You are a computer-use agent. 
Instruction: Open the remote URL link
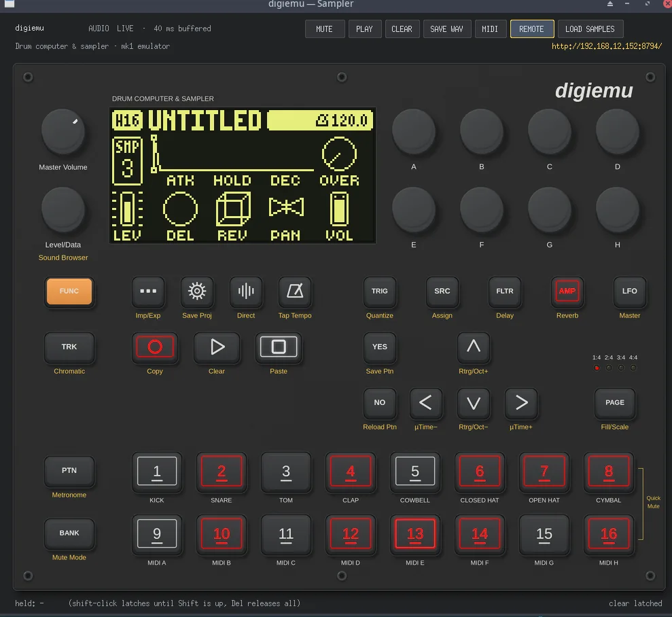607,46
